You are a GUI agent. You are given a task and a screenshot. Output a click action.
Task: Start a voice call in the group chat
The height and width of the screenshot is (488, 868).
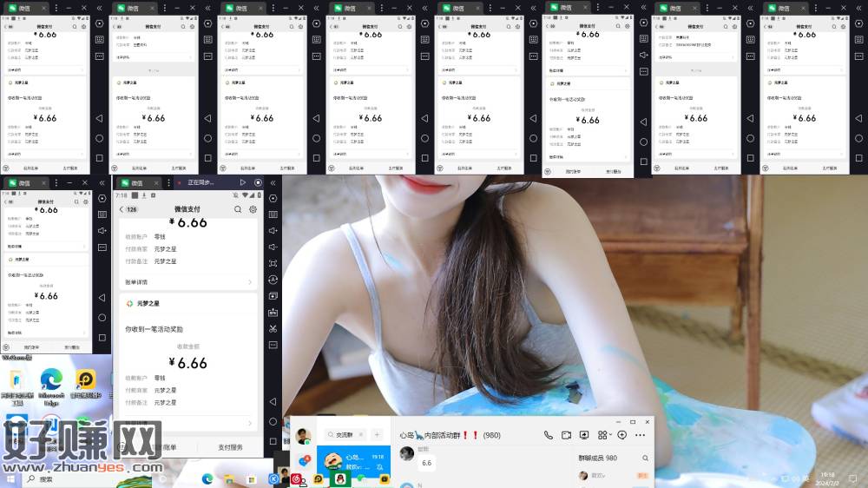point(548,435)
